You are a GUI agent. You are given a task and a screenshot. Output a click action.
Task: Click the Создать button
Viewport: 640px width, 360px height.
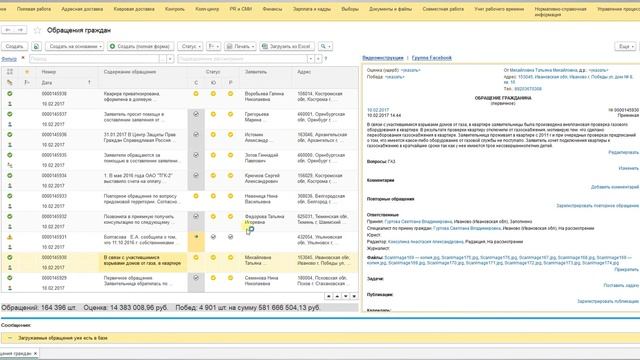click(x=15, y=47)
